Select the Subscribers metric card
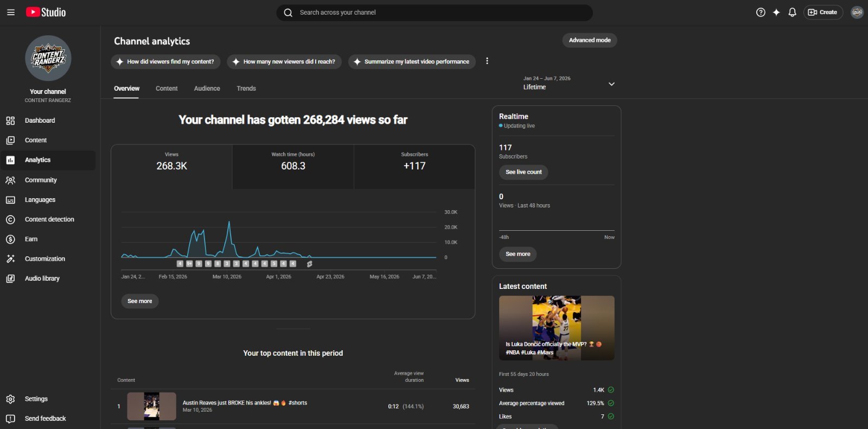The image size is (868, 429). point(414,167)
